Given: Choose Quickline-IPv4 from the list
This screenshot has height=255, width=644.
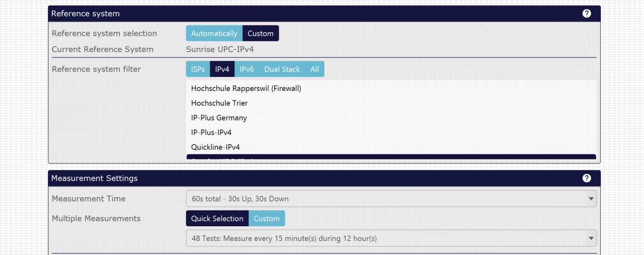Looking at the screenshot, I should point(215,148).
